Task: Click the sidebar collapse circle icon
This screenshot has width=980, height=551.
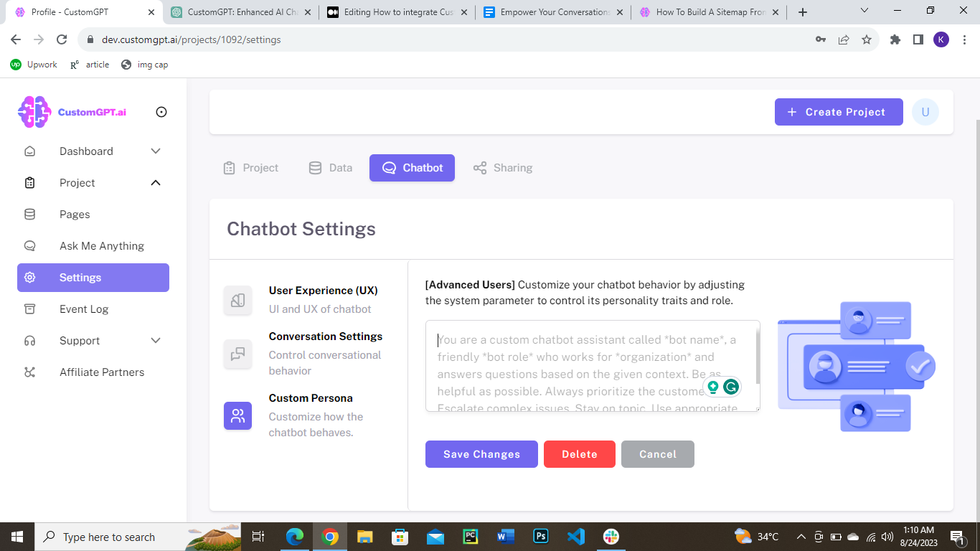Action: click(x=161, y=112)
